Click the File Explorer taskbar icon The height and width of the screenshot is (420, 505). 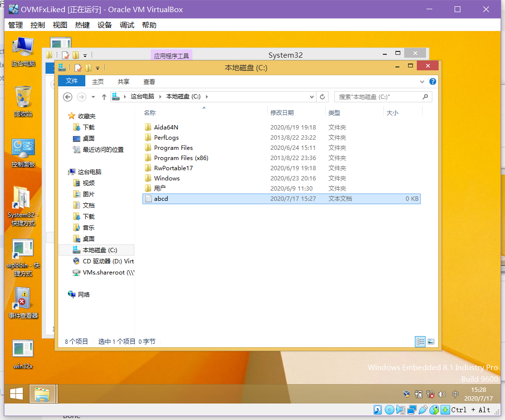[43, 394]
